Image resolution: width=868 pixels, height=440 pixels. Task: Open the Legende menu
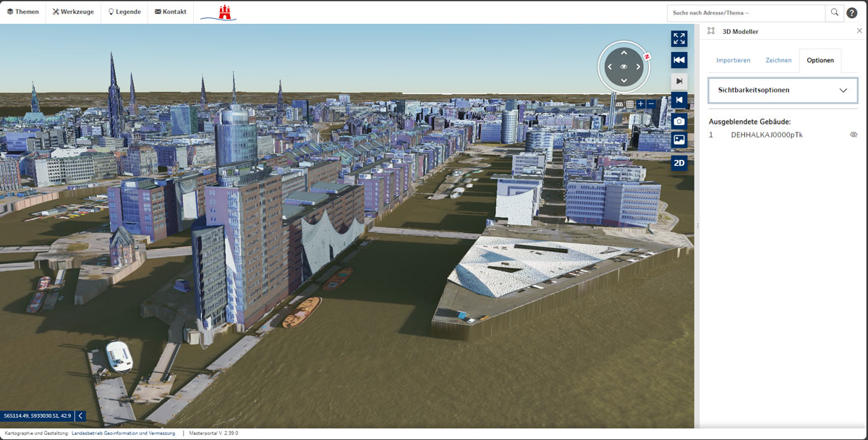(x=124, y=12)
